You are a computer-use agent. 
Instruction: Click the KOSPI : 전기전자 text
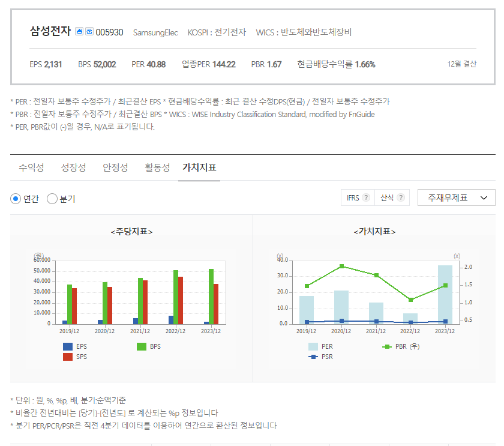(x=217, y=32)
